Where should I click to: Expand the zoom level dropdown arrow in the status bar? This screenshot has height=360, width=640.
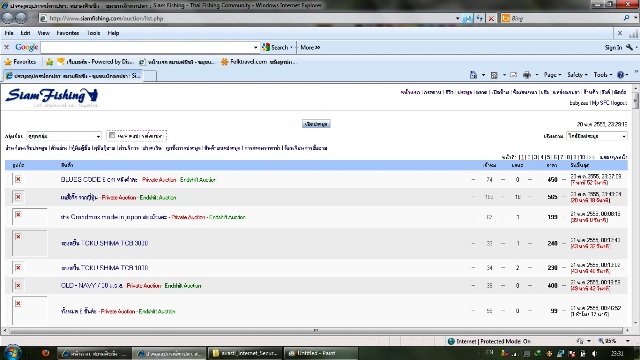point(627,341)
